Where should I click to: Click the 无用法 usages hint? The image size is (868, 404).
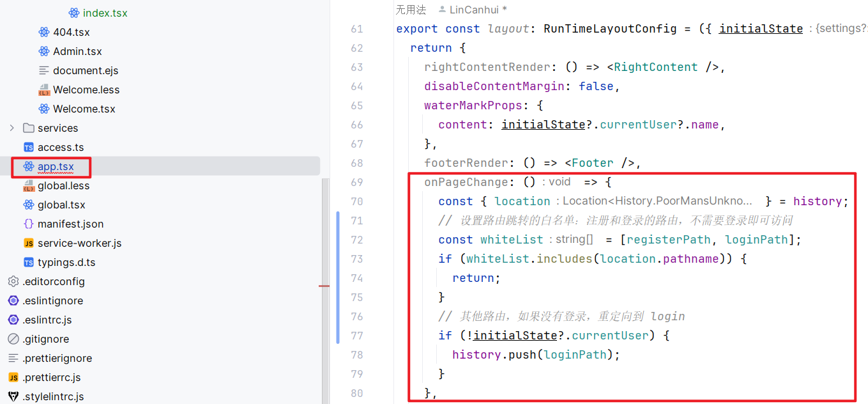[x=411, y=10]
